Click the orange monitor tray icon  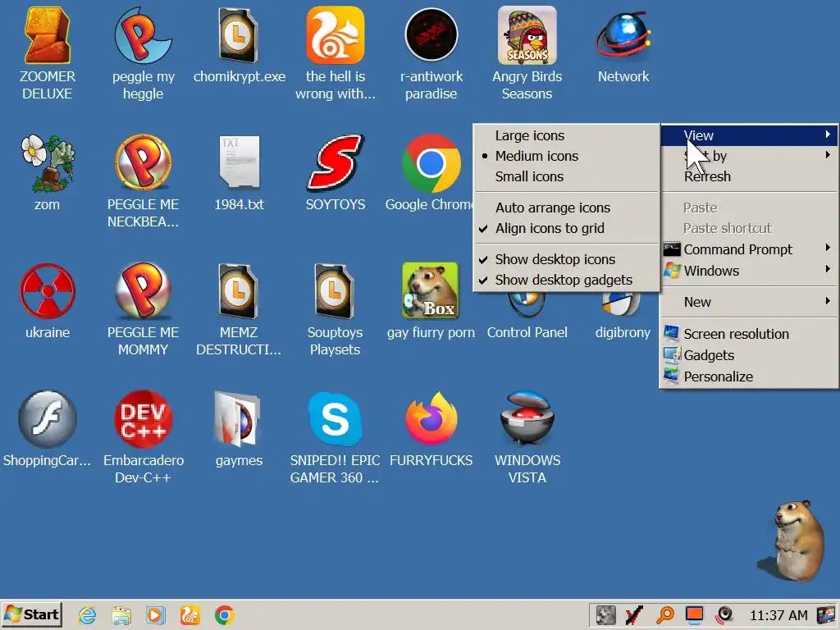tap(694, 615)
